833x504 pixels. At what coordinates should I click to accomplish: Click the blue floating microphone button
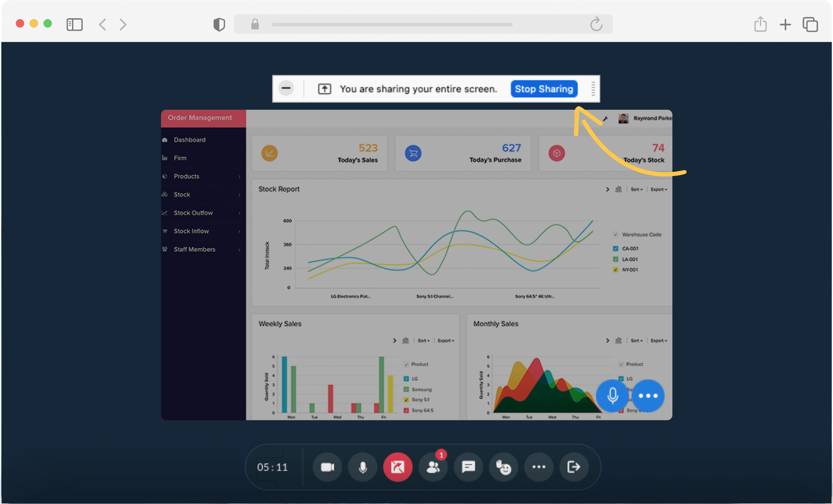pyautogui.click(x=612, y=396)
